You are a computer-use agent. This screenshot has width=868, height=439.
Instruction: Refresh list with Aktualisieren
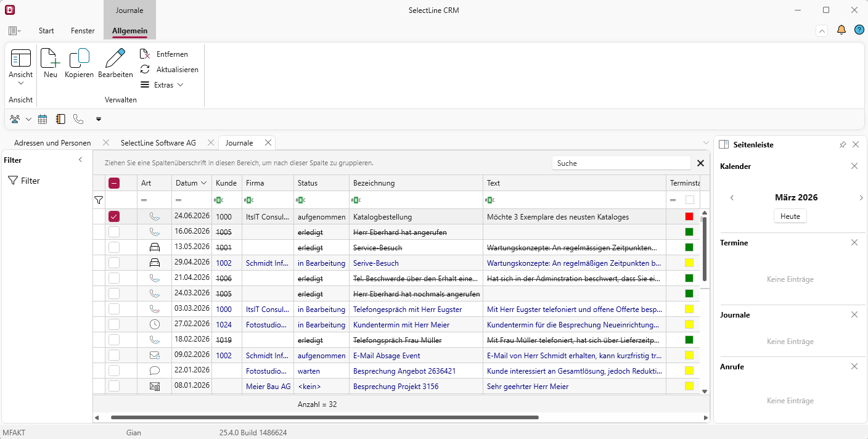point(145,70)
